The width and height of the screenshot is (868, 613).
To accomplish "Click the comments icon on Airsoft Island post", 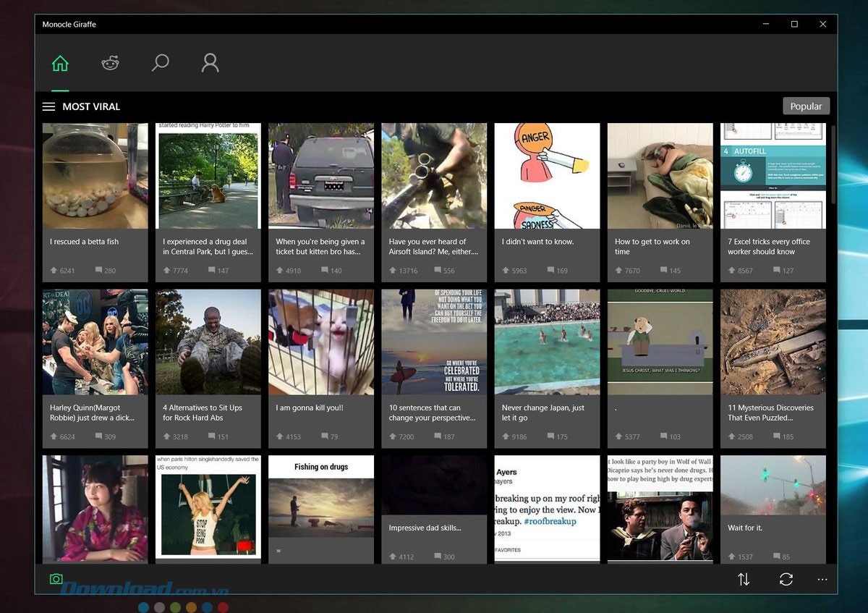I will pos(438,271).
